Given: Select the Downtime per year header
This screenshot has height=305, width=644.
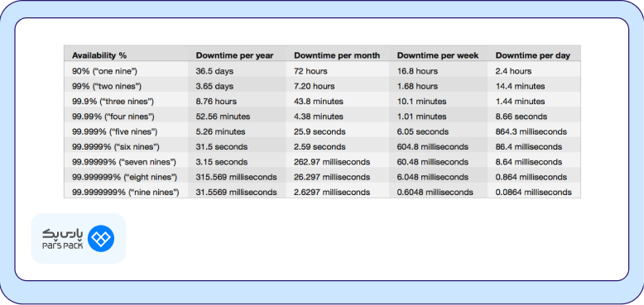Looking at the screenshot, I should (234, 55).
